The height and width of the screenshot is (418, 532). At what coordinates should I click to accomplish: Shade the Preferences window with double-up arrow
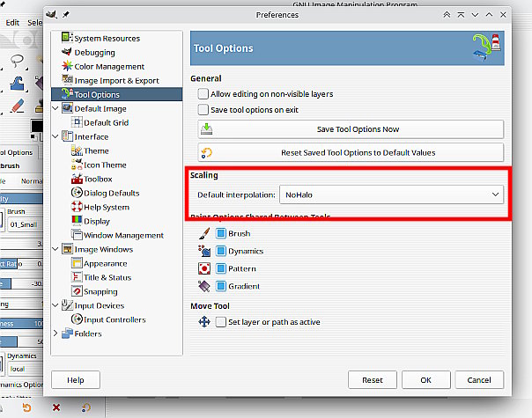(x=447, y=15)
